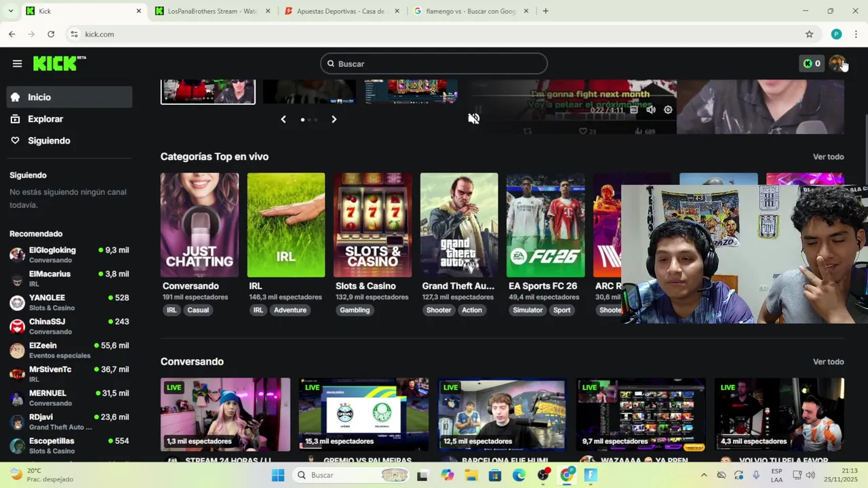Toggle the featured video volume speaker icon
The image size is (868, 488).
pyautogui.click(x=651, y=110)
